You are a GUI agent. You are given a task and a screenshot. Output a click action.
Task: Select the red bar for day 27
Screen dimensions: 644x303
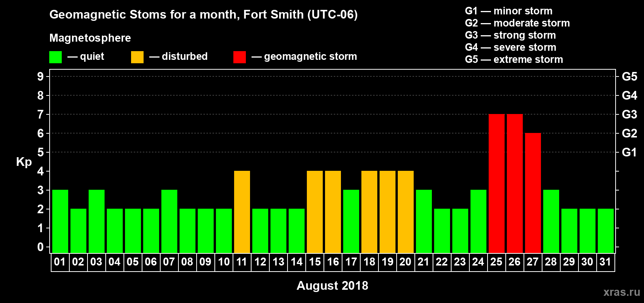click(533, 193)
